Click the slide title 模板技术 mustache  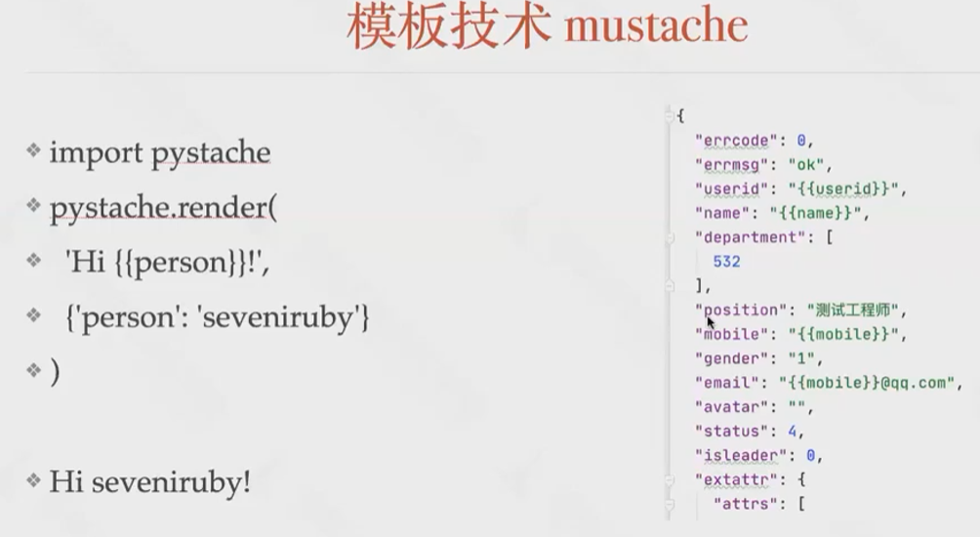coord(547,28)
